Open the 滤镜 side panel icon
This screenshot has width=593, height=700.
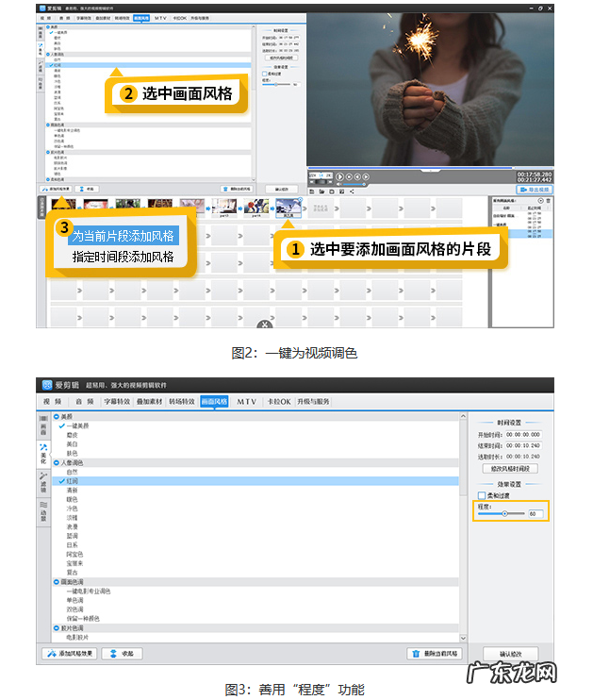43,484
